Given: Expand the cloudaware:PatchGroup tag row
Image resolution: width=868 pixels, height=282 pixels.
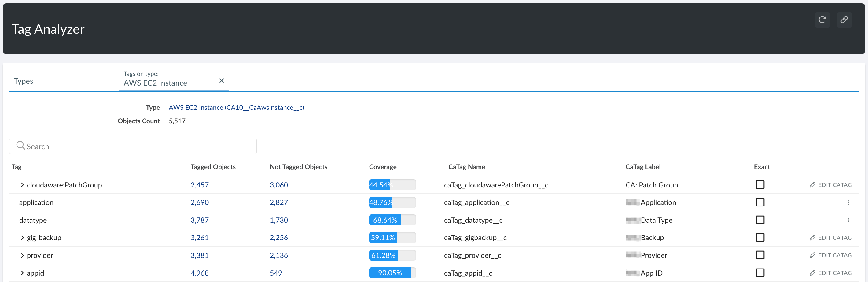Looking at the screenshot, I should [22, 185].
